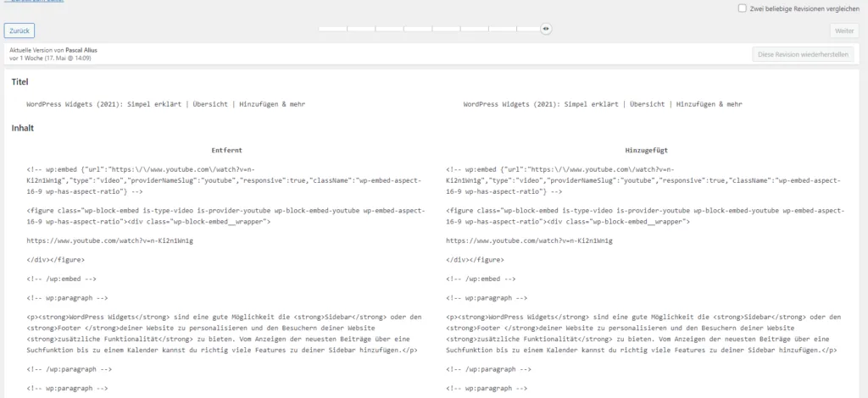Image resolution: width=868 pixels, height=398 pixels.
Task: Click '<!-- /wp:paragraph -->' in the Entfernt column
Action: pos(70,368)
